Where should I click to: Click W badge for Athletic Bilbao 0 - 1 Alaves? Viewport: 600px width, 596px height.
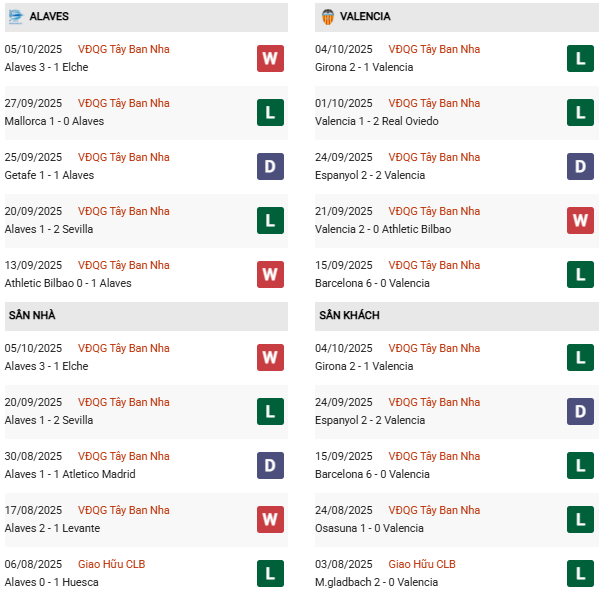[270, 274]
